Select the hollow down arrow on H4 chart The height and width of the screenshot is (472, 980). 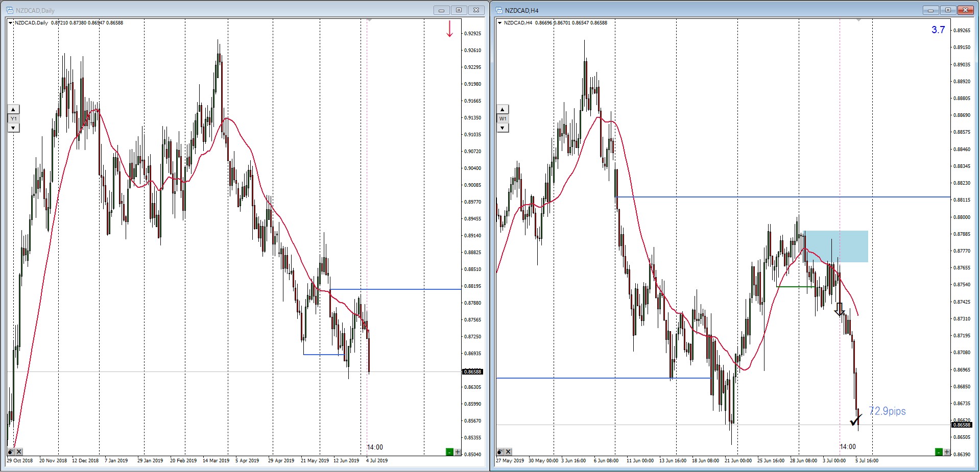click(839, 309)
